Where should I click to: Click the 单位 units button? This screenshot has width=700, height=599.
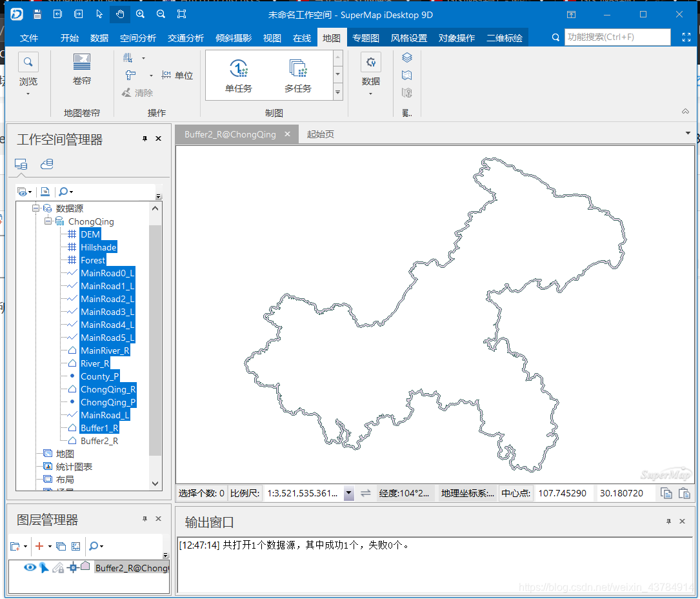[177, 75]
